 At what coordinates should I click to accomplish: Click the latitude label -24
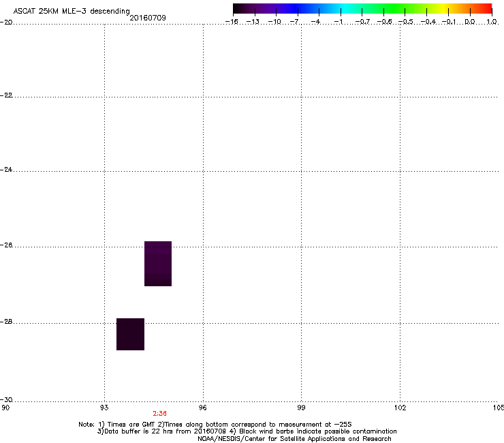[6, 169]
